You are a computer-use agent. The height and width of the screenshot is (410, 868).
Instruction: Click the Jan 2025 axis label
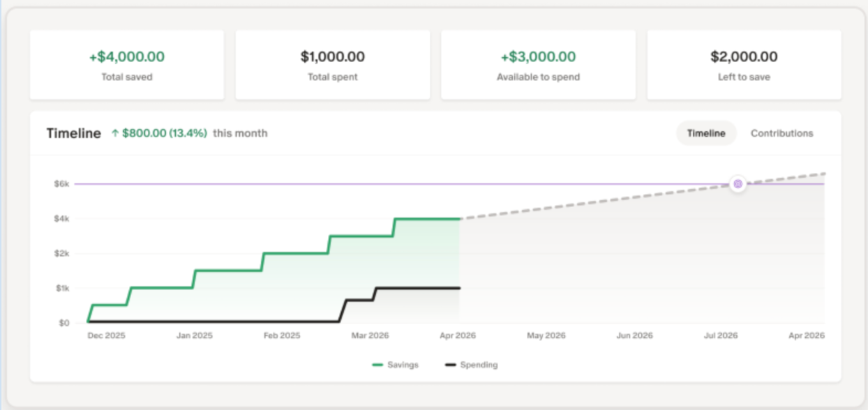tap(194, 335)
